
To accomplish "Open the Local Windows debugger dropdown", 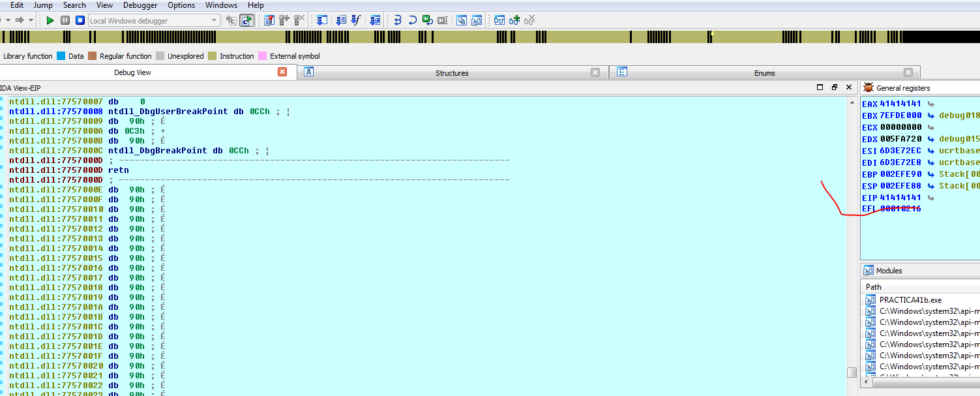I will point(215,20).
